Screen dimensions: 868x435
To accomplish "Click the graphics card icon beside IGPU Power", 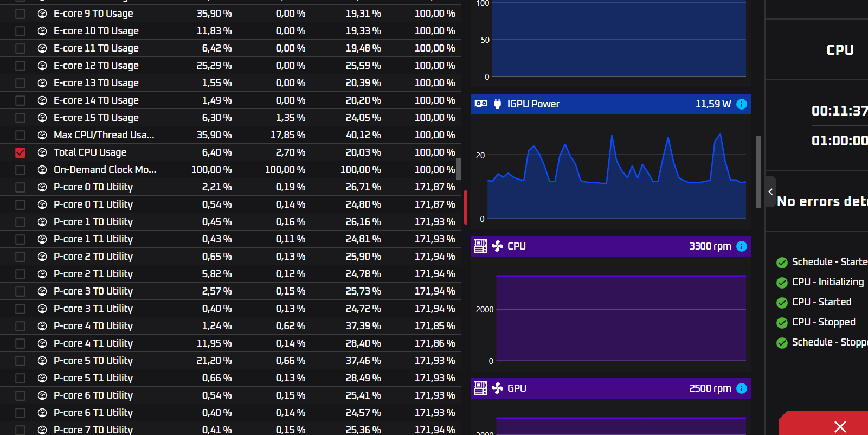I will 480,104.
